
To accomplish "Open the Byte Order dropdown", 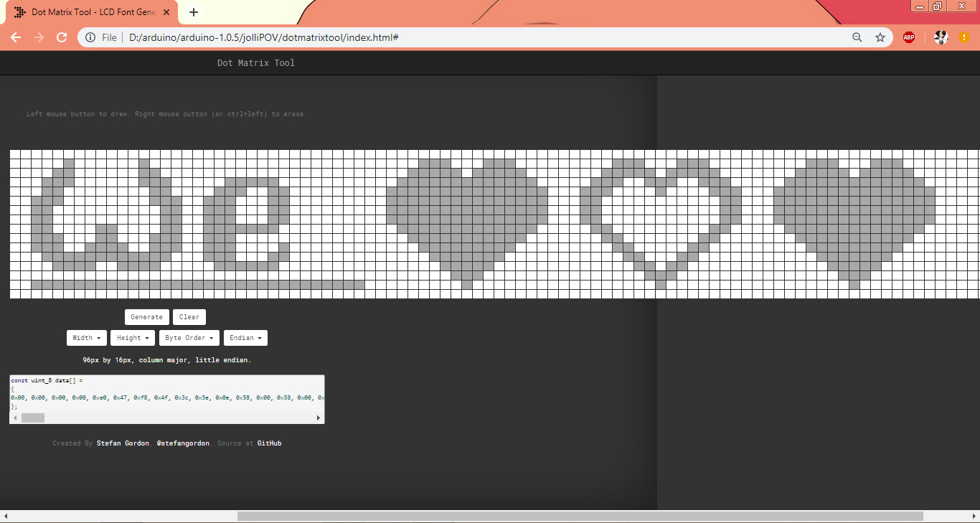I will point(189,337).
